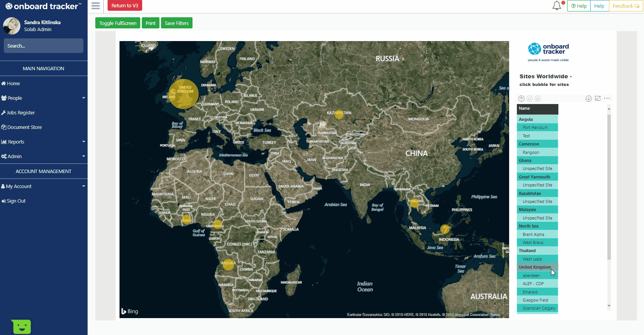
Task: Check notifications via the bell icon
Action: 557,6
